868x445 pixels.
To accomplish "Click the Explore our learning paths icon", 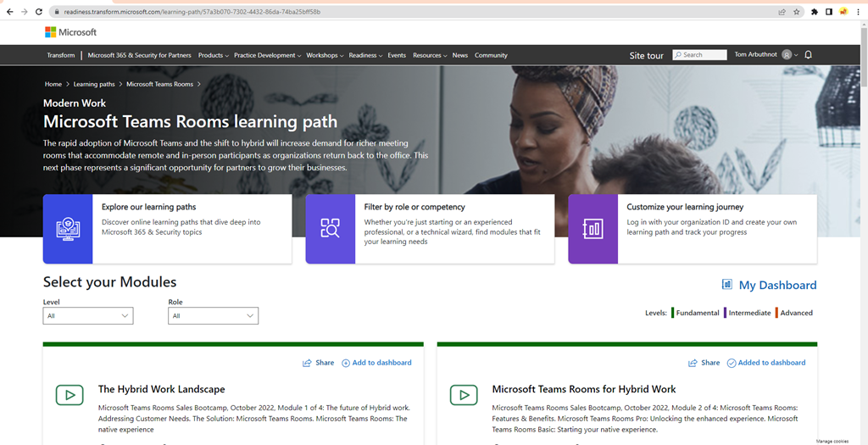I will (68, 229).
